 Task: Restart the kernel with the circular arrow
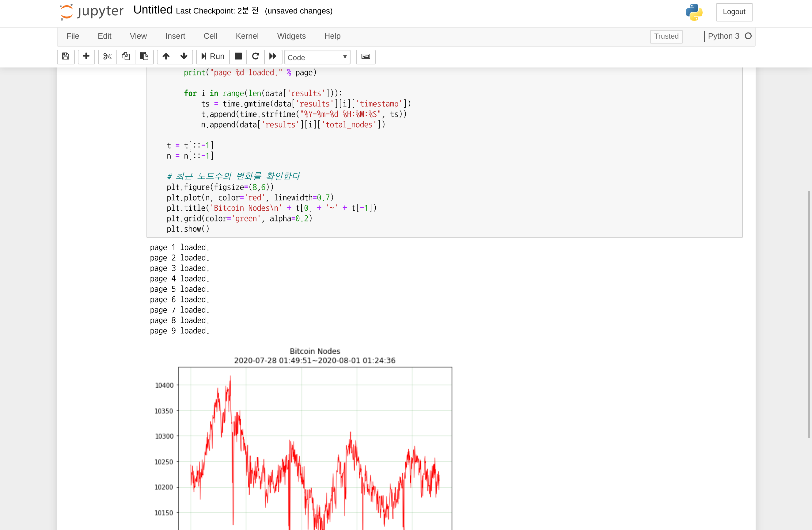pyautogui.click(x=255, y=56)
